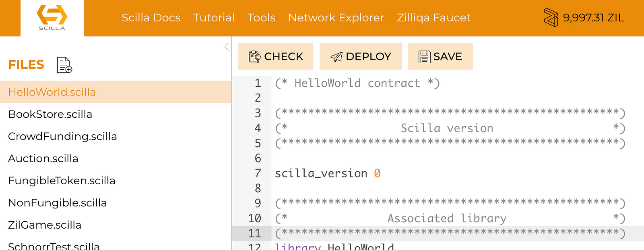
Task: Click the Zilliqa balance icon
Action: 551,17
